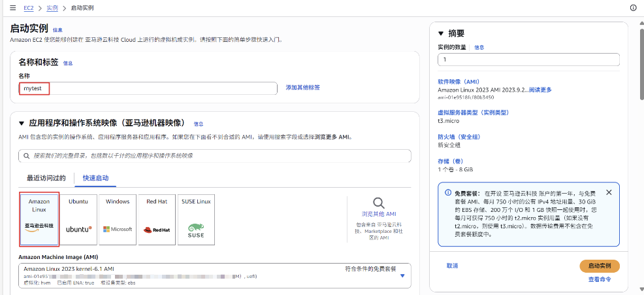The image size is (644, 295).
Task: Open 信息 link beside 启动实例 title
Action: point(57,30)
